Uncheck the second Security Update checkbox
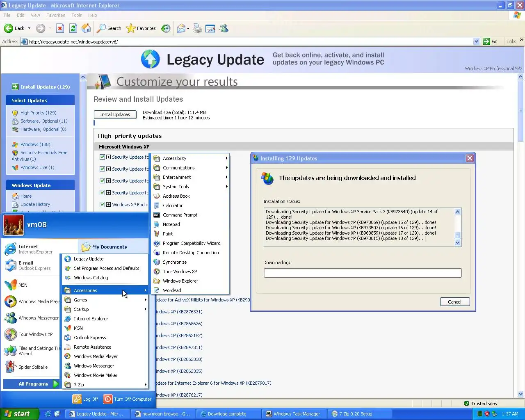The width and height of the screenshot is (525, 420). click(102, 169)
